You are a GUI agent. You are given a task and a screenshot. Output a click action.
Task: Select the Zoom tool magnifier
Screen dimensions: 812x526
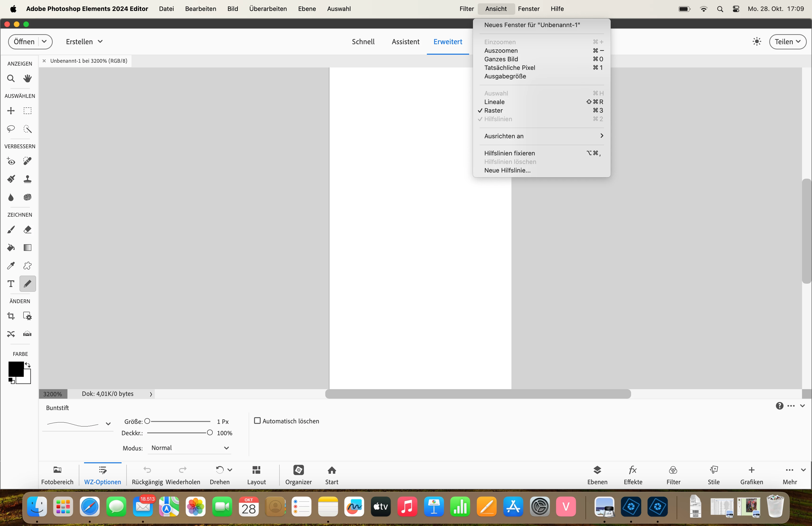click(11, 79)
